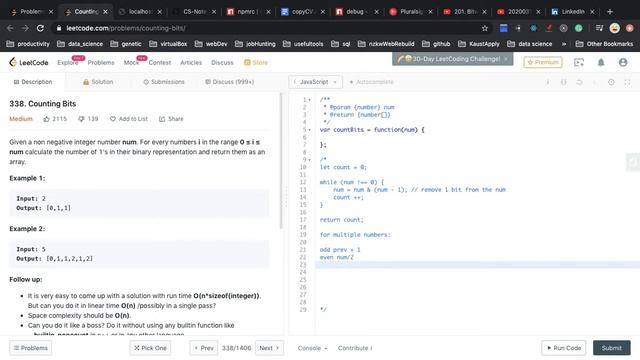Switch to the LinkedIn browser tab
640x360 pixels.
pos(573,12)
